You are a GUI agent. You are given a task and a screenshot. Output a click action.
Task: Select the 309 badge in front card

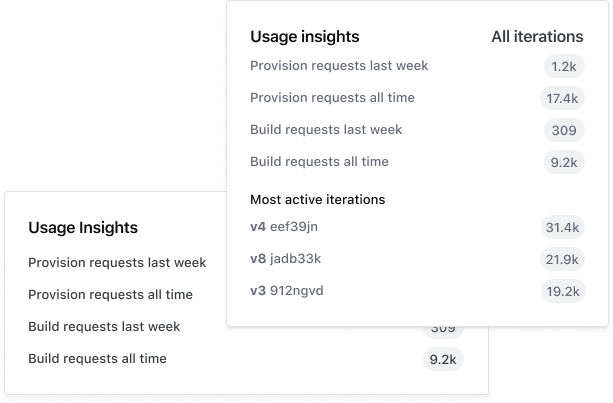click(563, 131)
